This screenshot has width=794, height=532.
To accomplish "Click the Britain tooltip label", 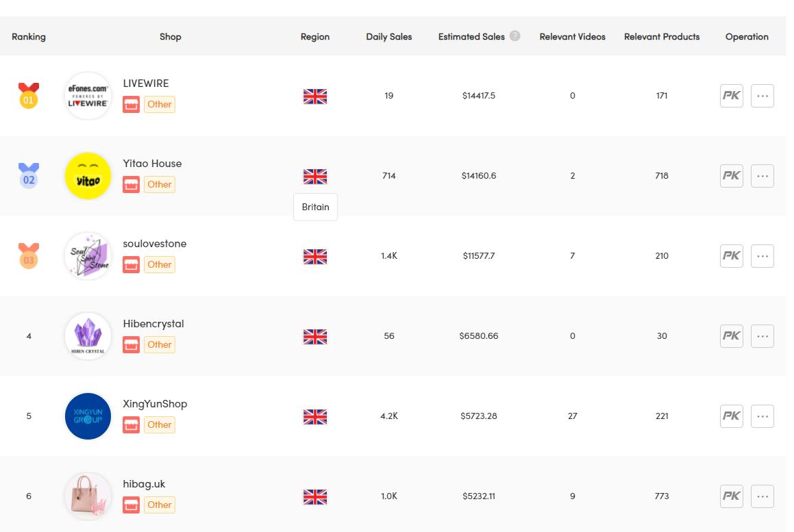I will tap(315, 207).
